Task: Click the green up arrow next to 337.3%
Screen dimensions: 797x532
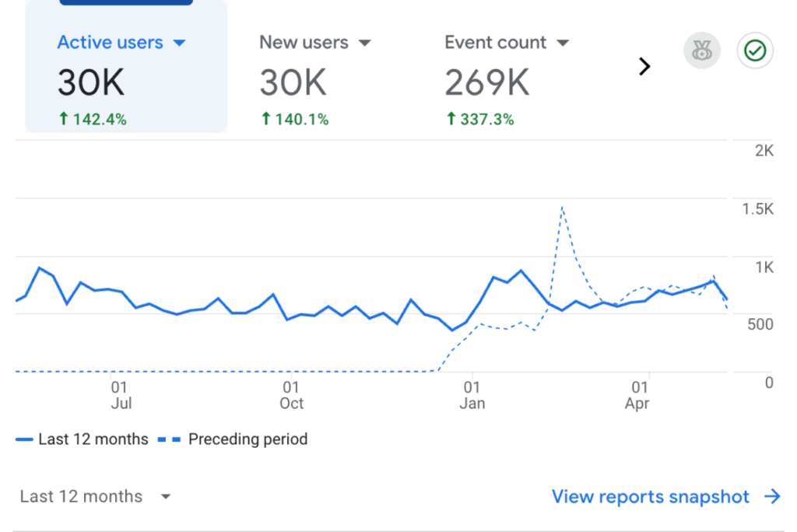Action: point(451,119)
